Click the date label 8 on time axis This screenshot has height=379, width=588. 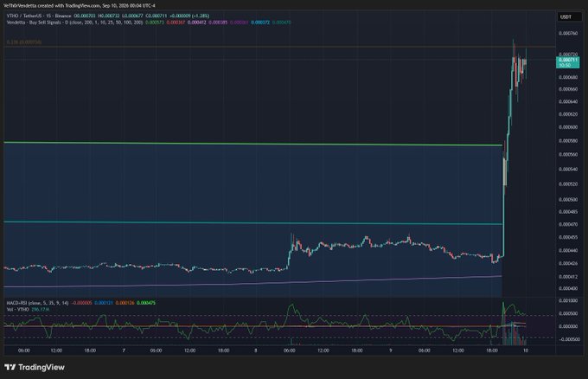[x=256, y=350]
